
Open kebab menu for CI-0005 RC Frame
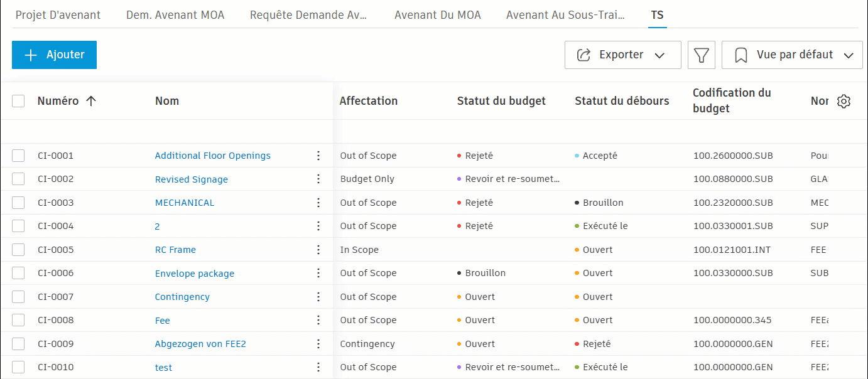pos(318,250)
